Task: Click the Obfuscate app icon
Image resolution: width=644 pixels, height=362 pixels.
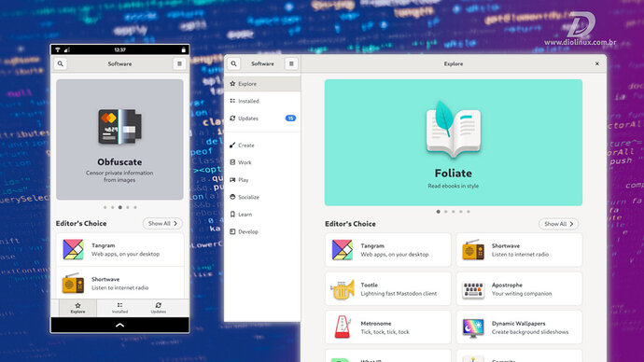Action: coord(119,127)
